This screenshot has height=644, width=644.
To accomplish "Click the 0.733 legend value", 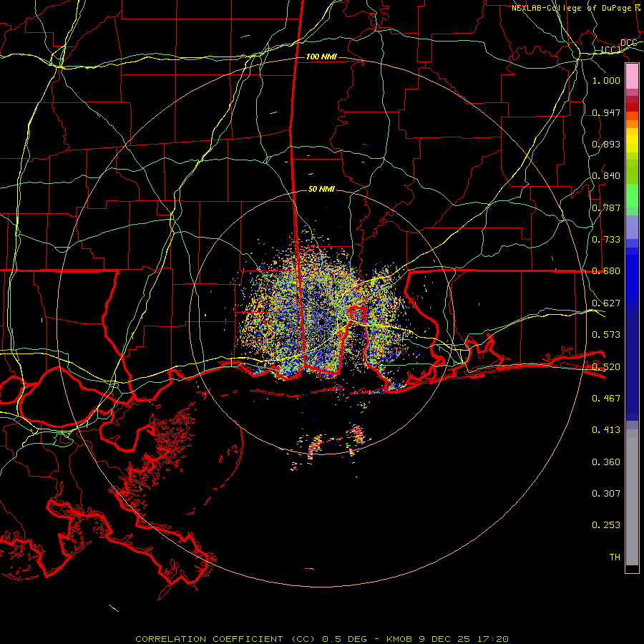I will (606, 239).
